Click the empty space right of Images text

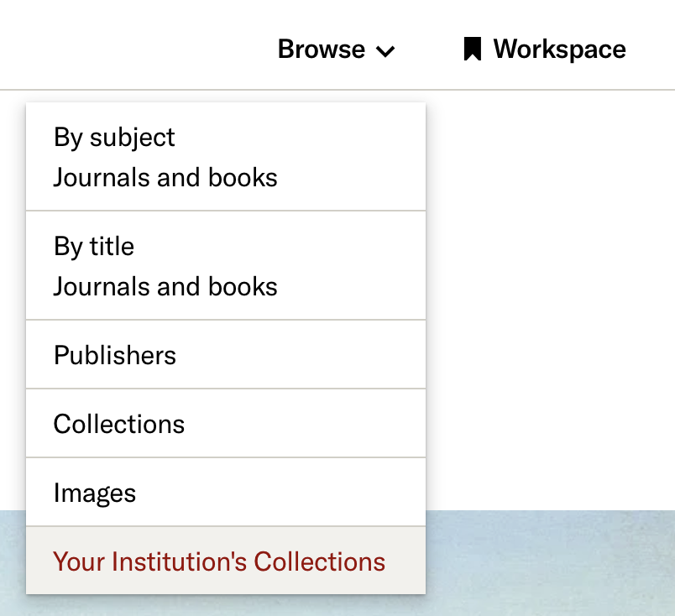click(280, 493)
